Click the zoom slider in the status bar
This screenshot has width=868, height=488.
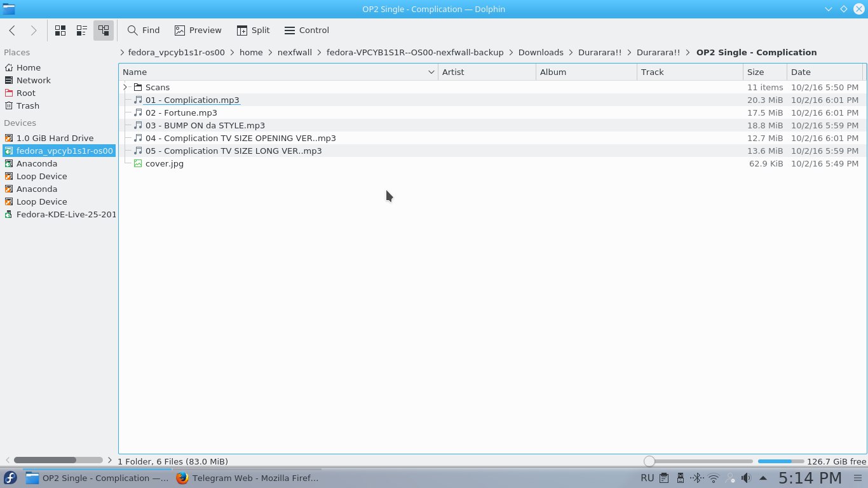click(x=698, y=461)
